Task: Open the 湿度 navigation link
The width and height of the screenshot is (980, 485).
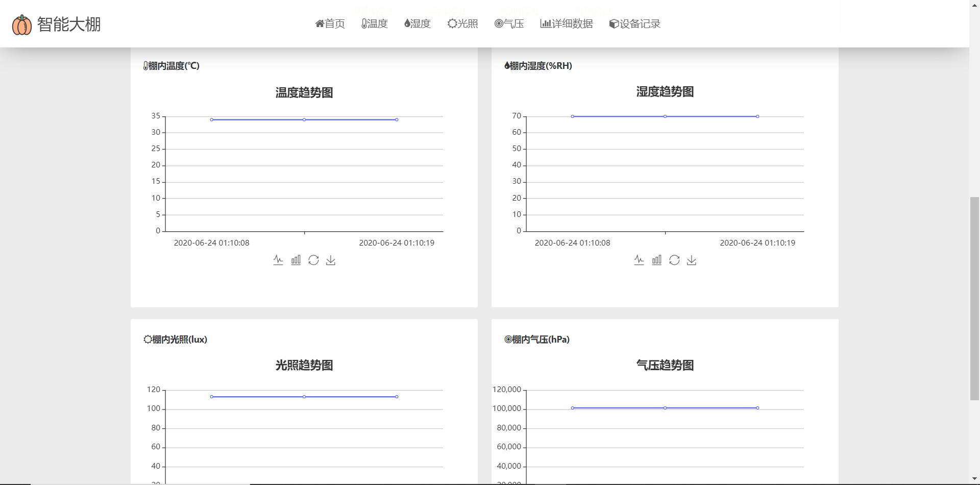Action: [x=417, y=23]
